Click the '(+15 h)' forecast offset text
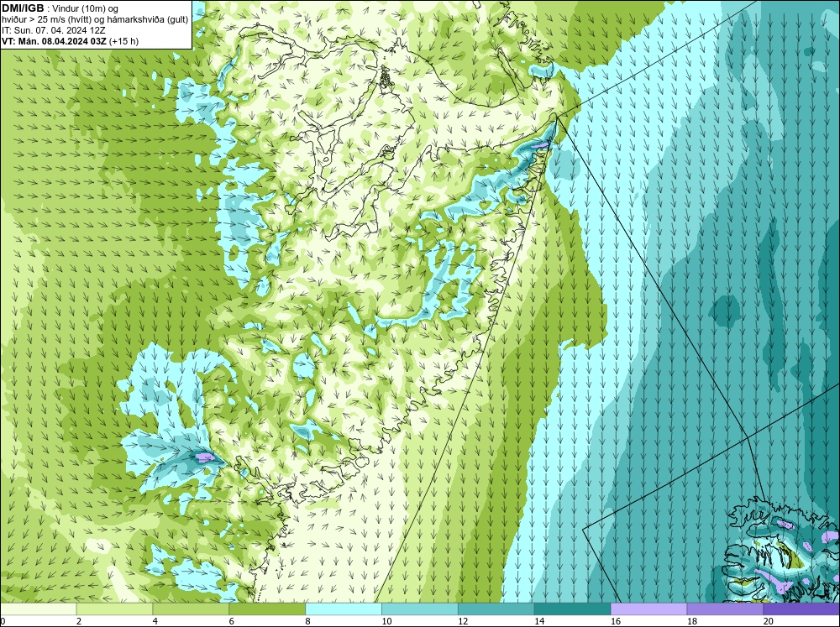Image resolution: width=840 pixels, height=627 pixels. pos(123,41)
